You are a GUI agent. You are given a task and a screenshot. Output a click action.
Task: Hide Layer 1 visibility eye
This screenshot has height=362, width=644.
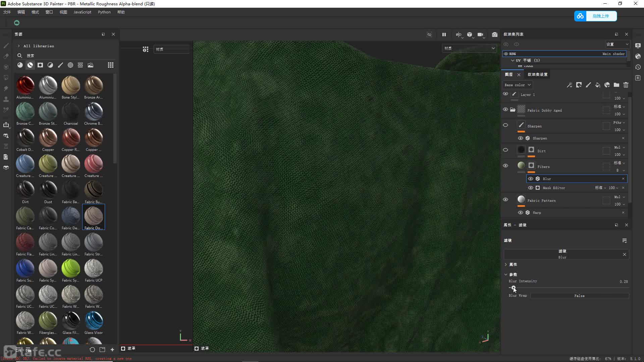point(505,94)
